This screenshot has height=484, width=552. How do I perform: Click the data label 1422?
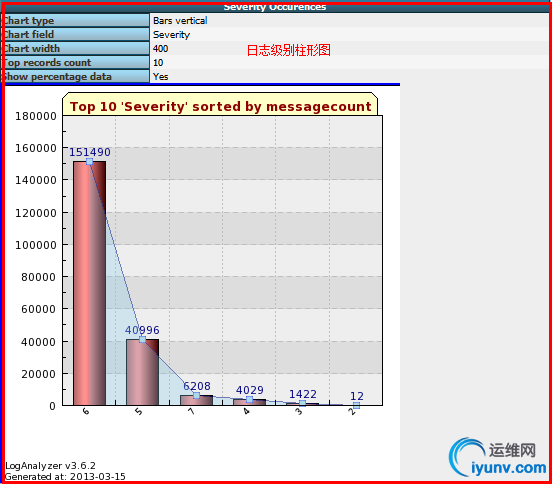pyautogui.click(x=303, y=394)
